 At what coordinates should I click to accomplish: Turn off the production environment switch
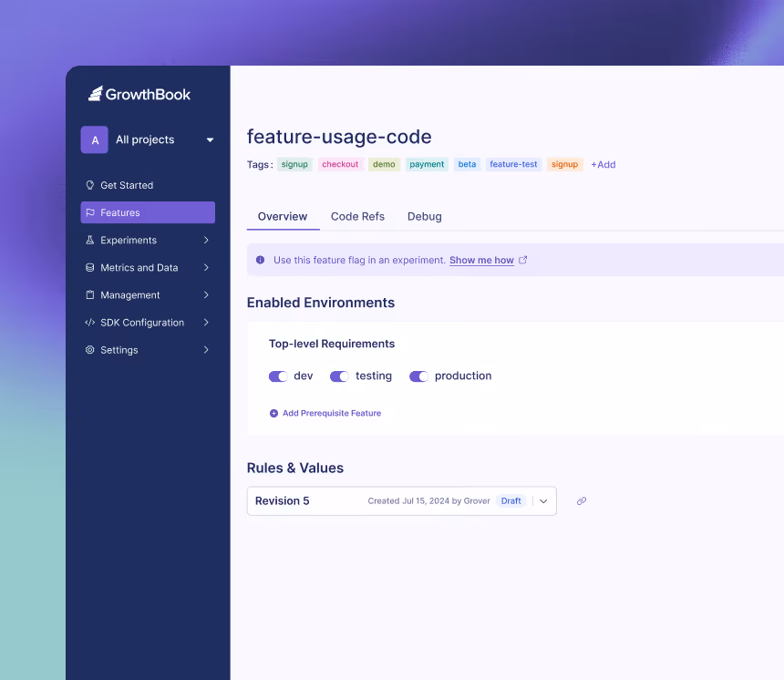418,376
